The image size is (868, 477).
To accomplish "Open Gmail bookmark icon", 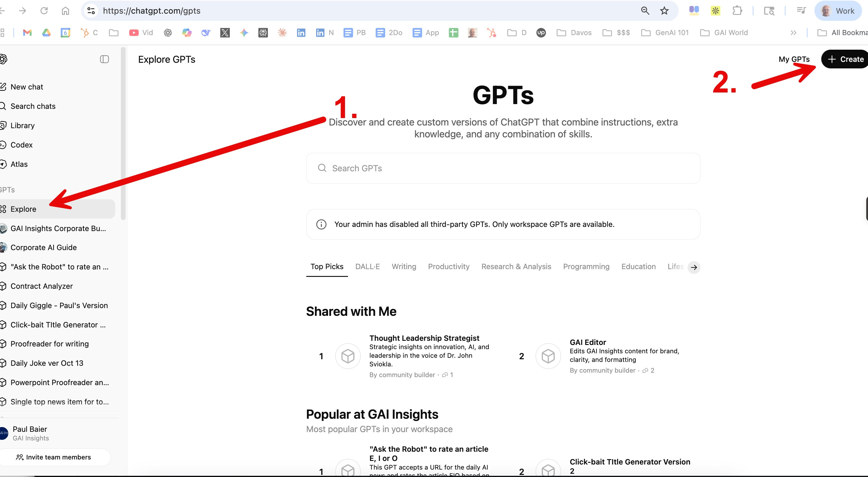I will [27, 33].
